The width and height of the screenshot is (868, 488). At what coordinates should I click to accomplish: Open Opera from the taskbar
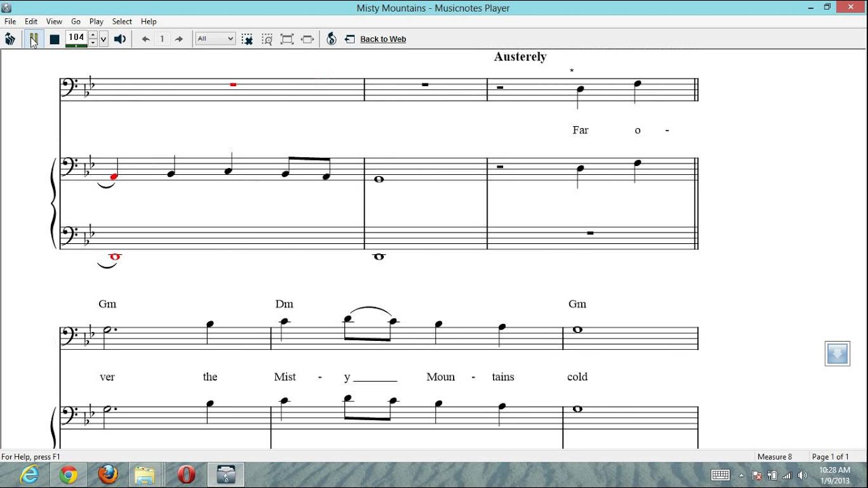pos(186,474)
